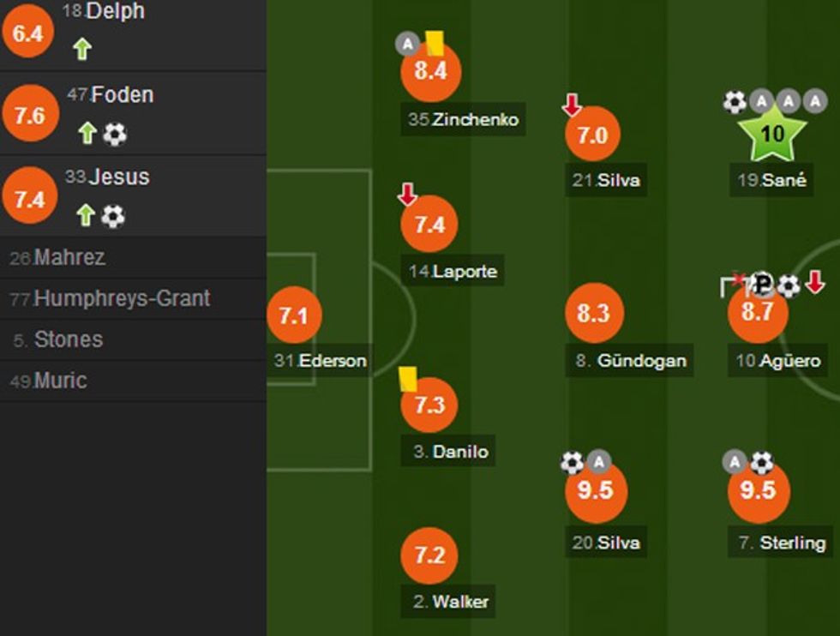The image size is (840, 636).
Task: Click Zinchenko's yellow card icon
Action: (435, 44)
